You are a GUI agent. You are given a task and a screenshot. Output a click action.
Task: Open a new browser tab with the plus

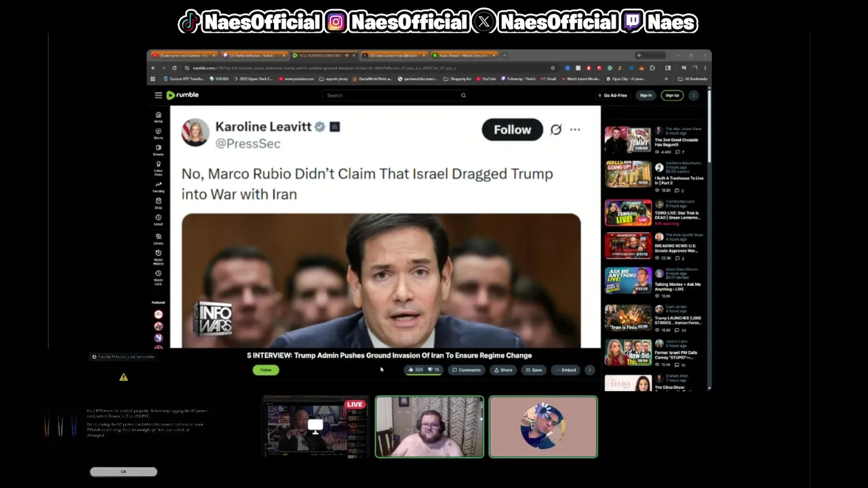pyautogui.click(x=505, y=55)
